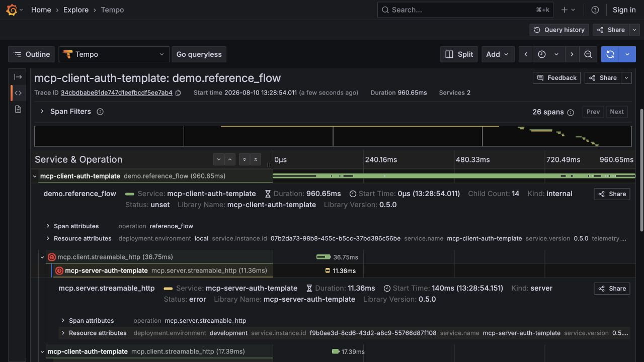This screenshot has height=362, width=644.
Task: Open trace Share dropdown arrow
Action: point(626,78)
